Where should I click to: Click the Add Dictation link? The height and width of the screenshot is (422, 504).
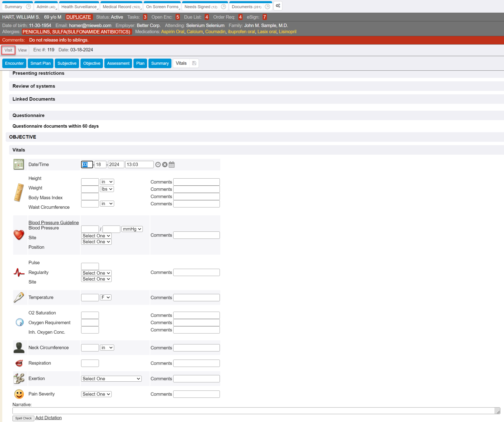[48, 418]
